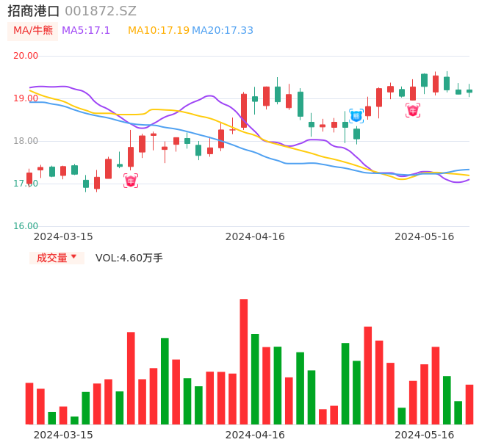Toggle the MA5 line legend
The image size is (504, 445).
pyautogui.click(x=86, y=30)
